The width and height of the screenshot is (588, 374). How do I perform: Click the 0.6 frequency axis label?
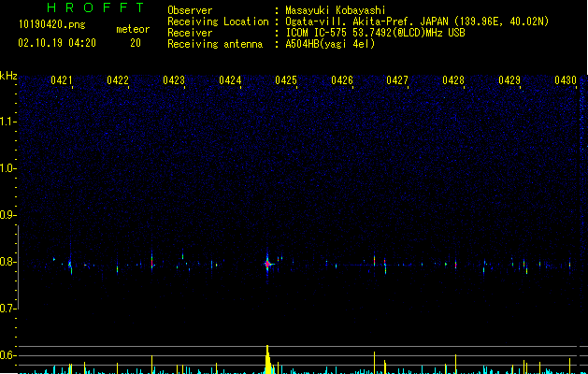click(8, 355)
